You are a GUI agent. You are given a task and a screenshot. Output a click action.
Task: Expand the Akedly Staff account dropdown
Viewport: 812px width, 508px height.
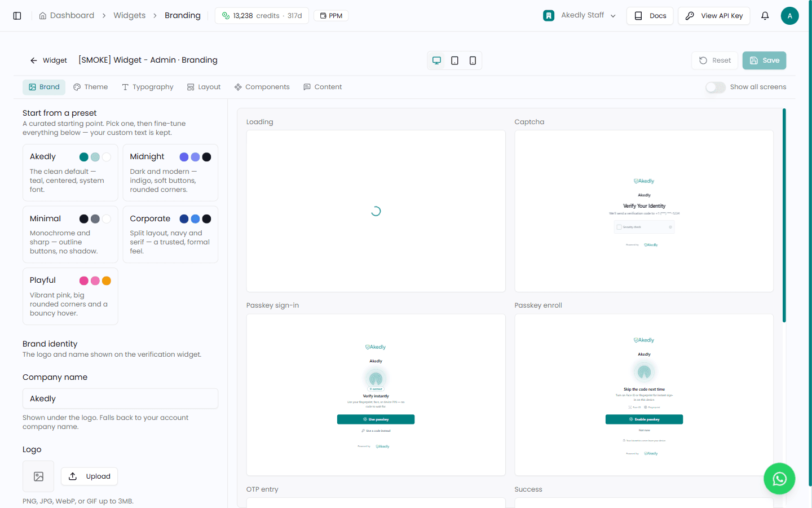[613, 16]
